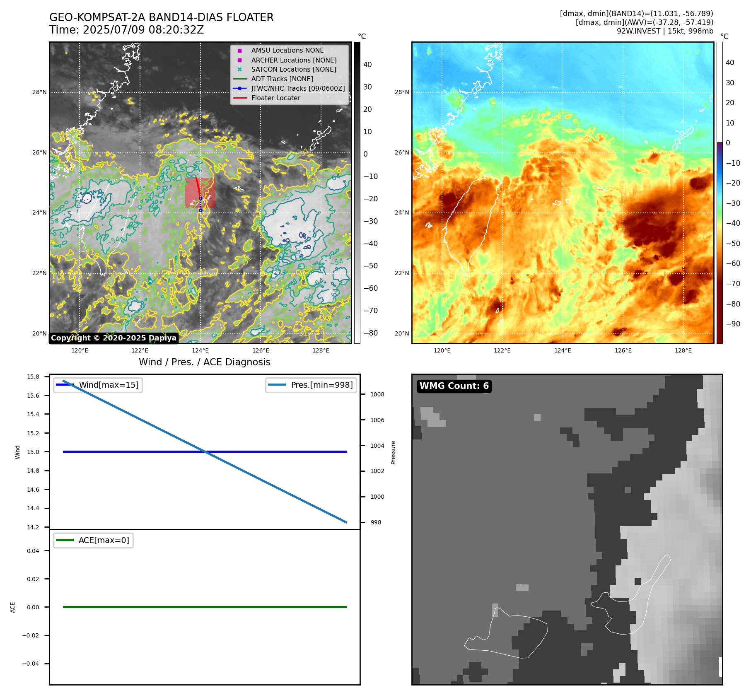
Task: Click the '1008' pressure axis tick
Action: pos(377,394)
